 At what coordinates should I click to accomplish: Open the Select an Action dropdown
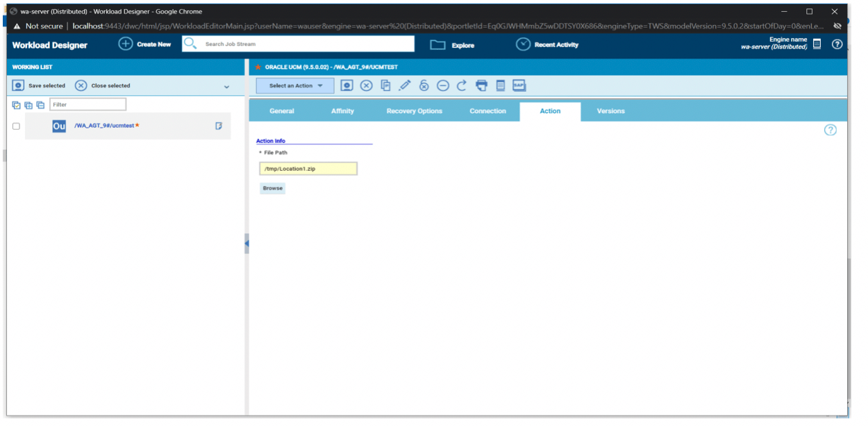click(294, 85)
